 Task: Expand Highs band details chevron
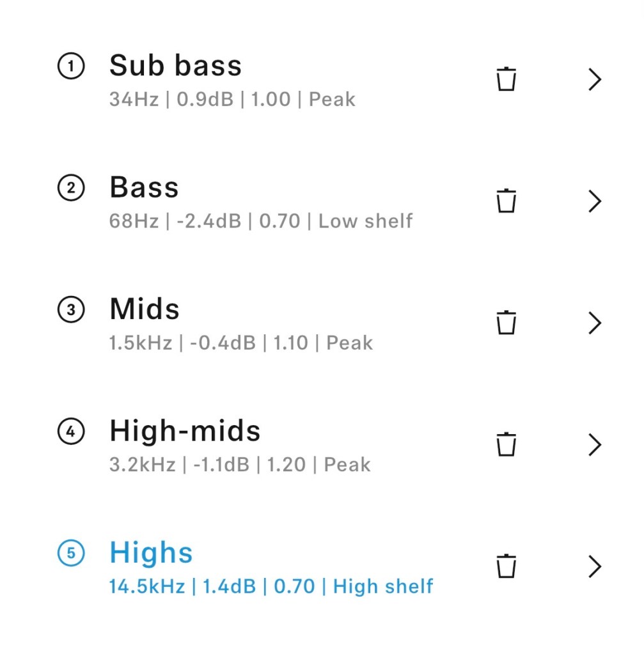(595, 566)
